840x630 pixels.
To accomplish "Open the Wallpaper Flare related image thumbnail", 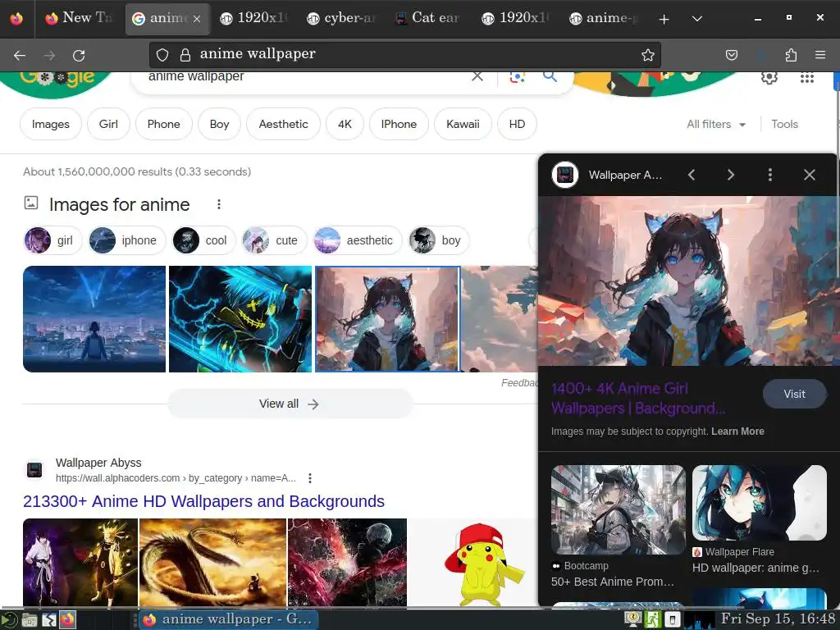I will tap(759, 503).
